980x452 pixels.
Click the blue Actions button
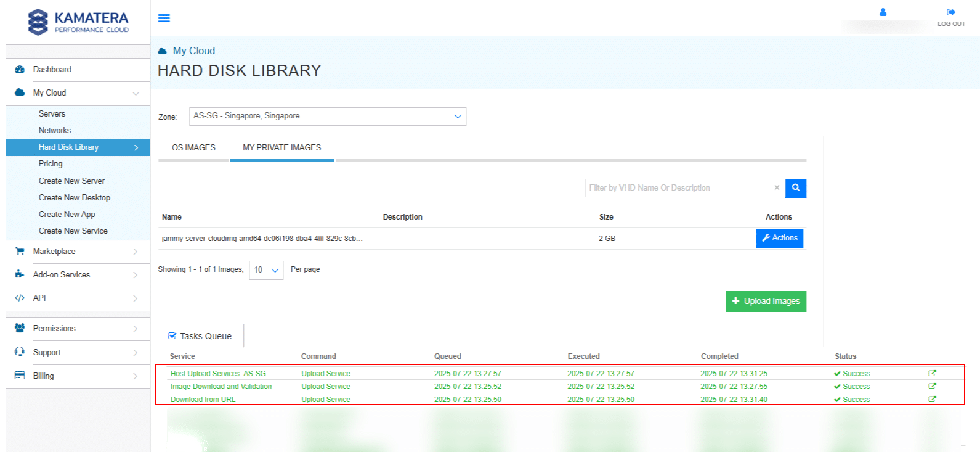(x=779, y=239)
